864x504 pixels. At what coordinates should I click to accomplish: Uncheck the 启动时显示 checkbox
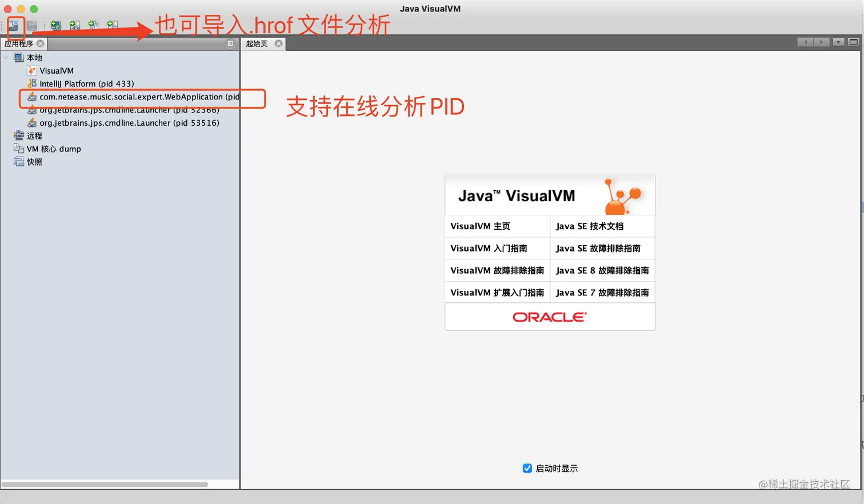click(x=527, y=469)
